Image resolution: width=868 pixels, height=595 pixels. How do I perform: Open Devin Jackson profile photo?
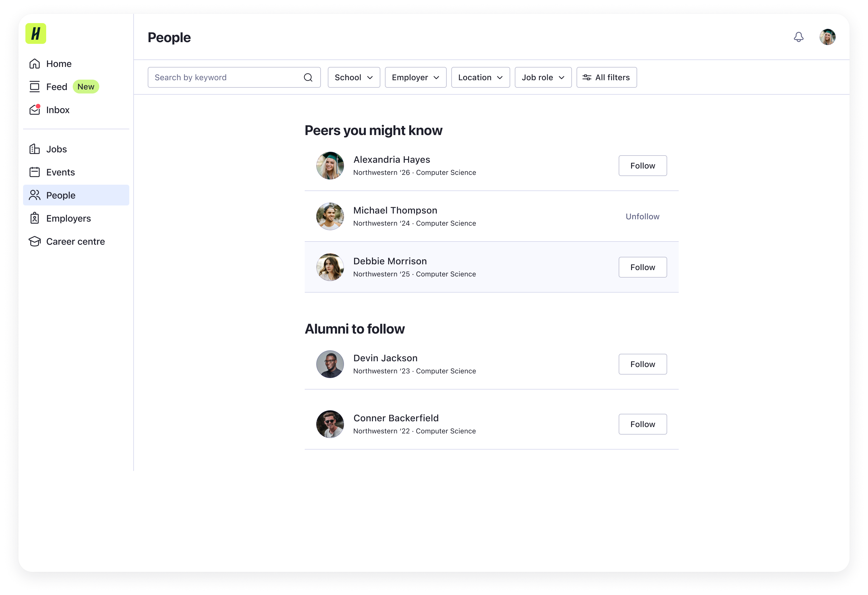(330, 364)
